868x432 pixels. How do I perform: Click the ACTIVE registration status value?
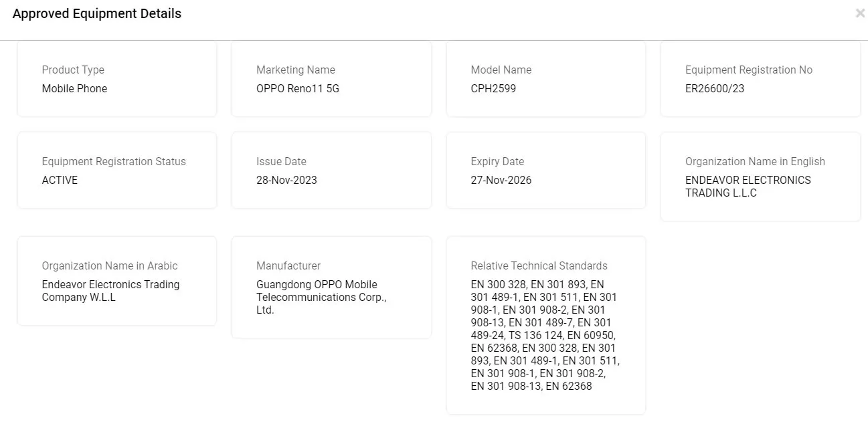coord(60,180)
